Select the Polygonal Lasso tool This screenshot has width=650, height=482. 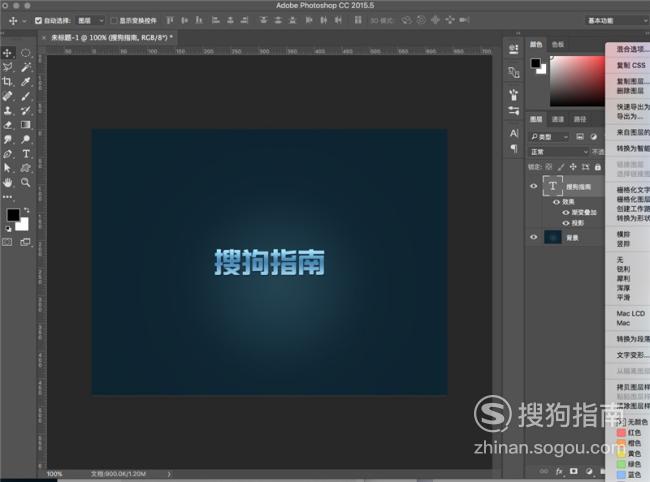7,67
